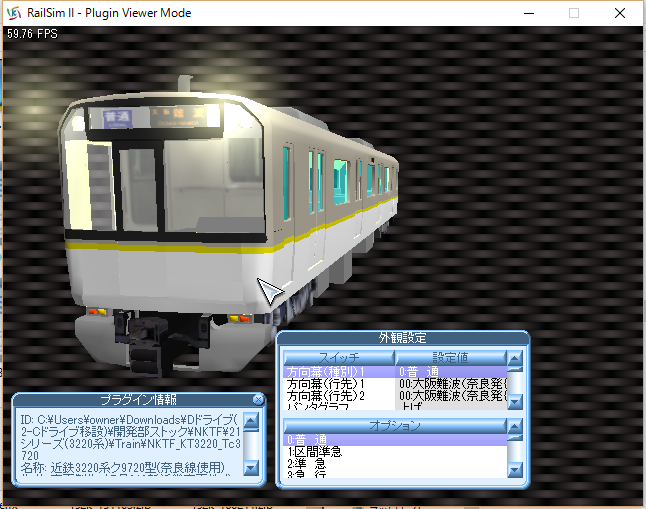Click setting value 0:普 通 cell
The height and width of the screenshot is (509, 646).
pyautogui.click(x=451, y=372)
